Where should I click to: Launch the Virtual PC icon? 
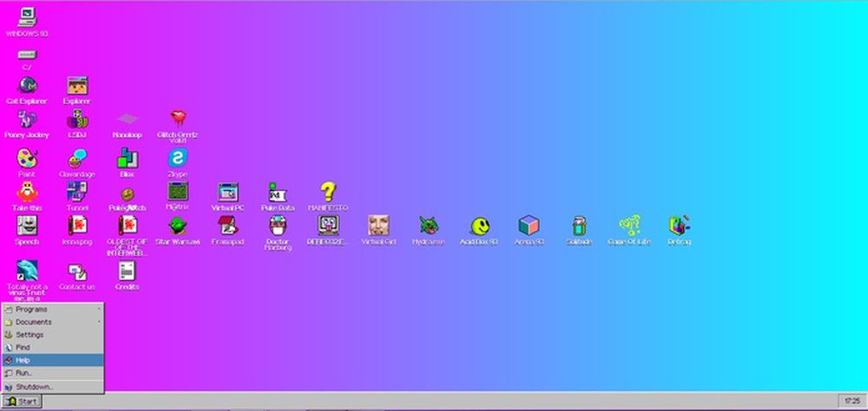(x=228, y=192)
